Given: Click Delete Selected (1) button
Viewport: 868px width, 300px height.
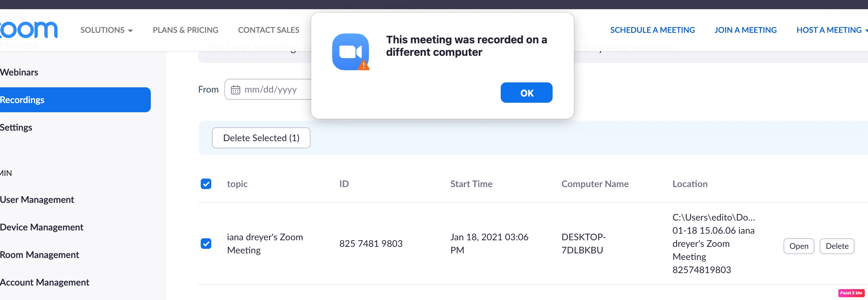Looking at the screenshot, I should pyautogui.click(x=261, y=138).
